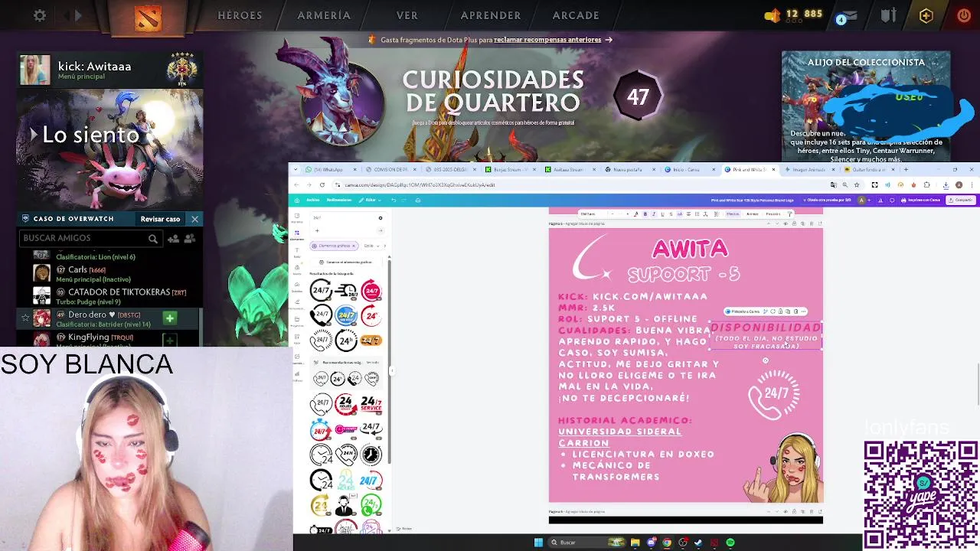Open more options on floating element toolbar
This screenshot has height=551, width=980.
(803, 311)
